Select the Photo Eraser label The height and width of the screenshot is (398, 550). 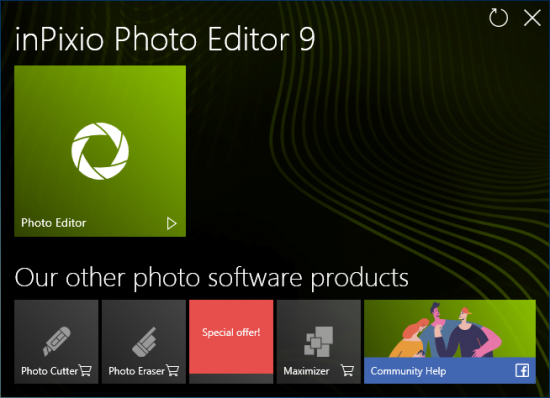coord(136,371)
